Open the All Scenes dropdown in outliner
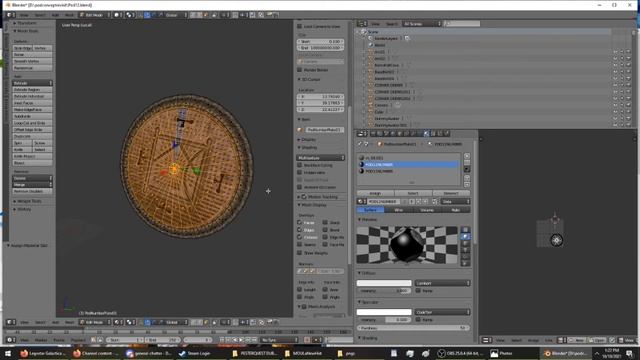The image size is (640, 360). pyautogui.click(x=422, y=24)
